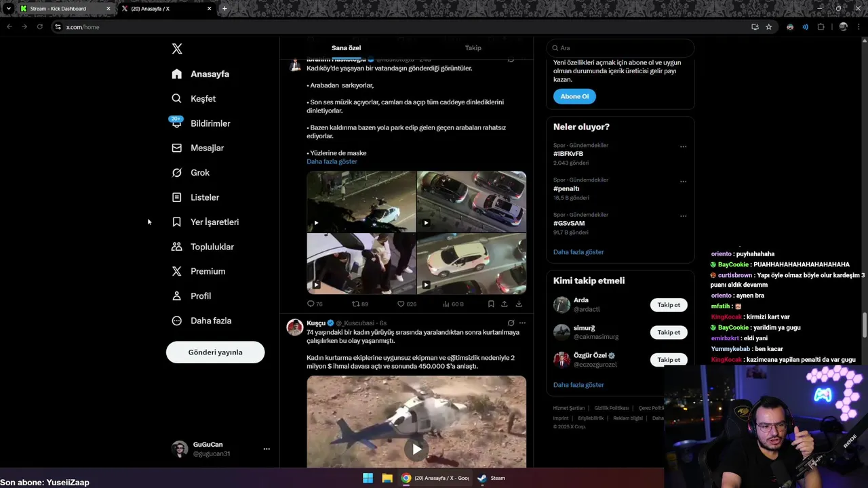
Task: Expand the Daha fazla sidebar menu
Action: pos(201,321)
